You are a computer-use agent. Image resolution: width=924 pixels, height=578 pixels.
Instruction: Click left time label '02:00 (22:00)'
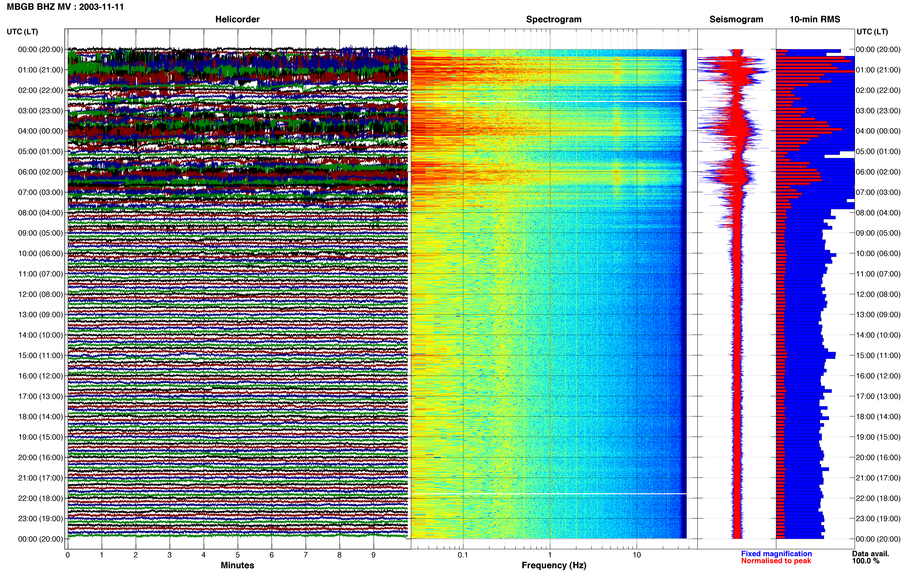(41, 90)
